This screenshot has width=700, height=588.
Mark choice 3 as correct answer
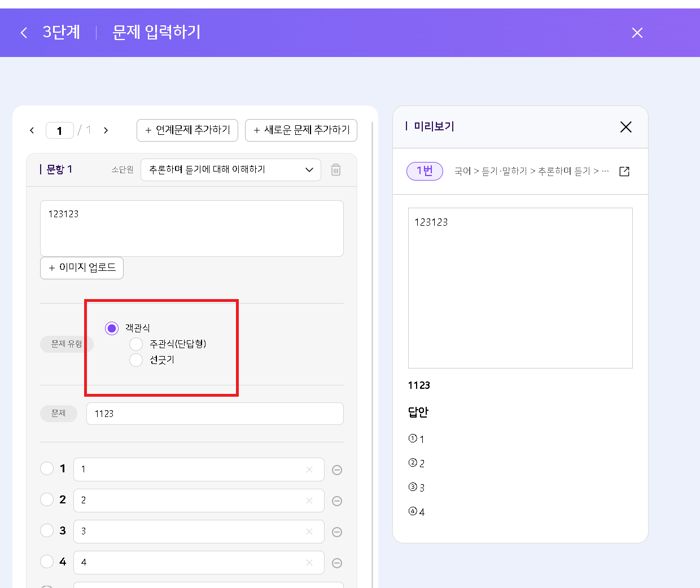click(x=47, y=530)
